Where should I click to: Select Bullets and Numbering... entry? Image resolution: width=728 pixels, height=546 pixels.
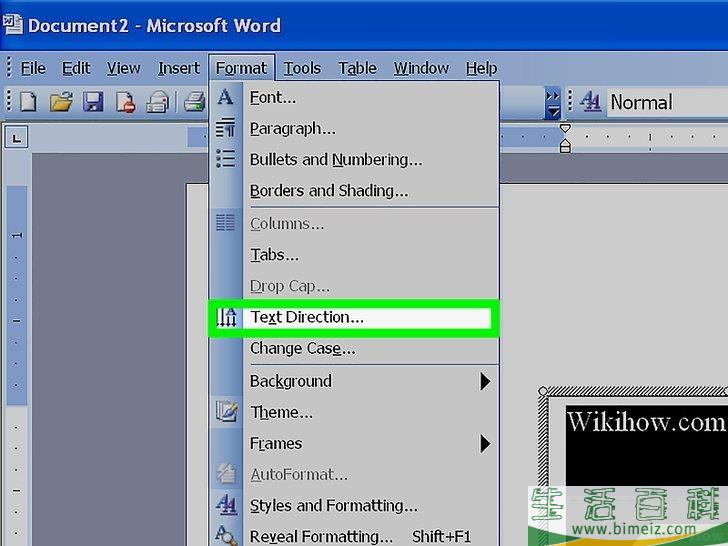click(x=354, y=160)
